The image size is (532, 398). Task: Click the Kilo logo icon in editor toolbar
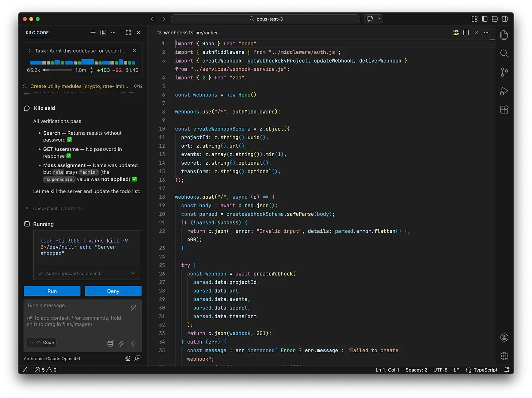pos(456,33)
